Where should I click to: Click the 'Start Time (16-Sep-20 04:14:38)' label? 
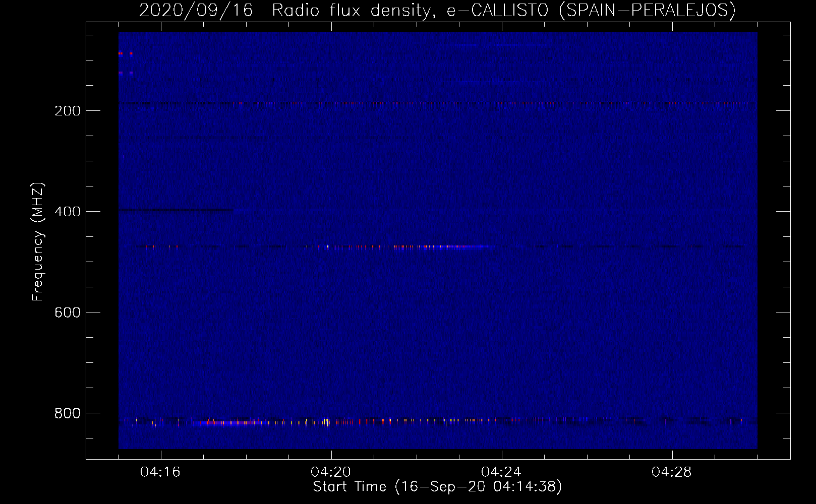[437, 487]
